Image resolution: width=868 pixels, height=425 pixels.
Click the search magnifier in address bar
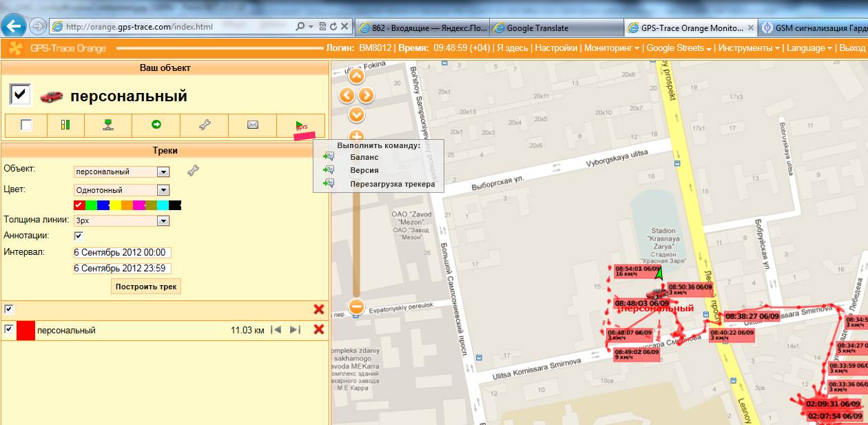[300, 27]
